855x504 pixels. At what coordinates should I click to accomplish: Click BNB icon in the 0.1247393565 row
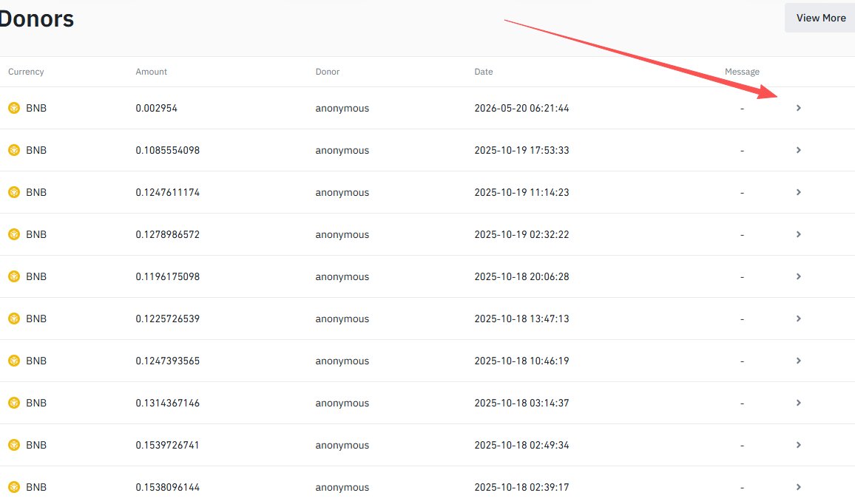point(14,361)
